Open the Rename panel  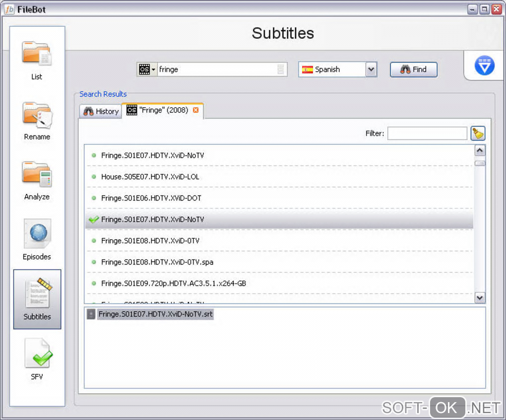tap(37, 121)
